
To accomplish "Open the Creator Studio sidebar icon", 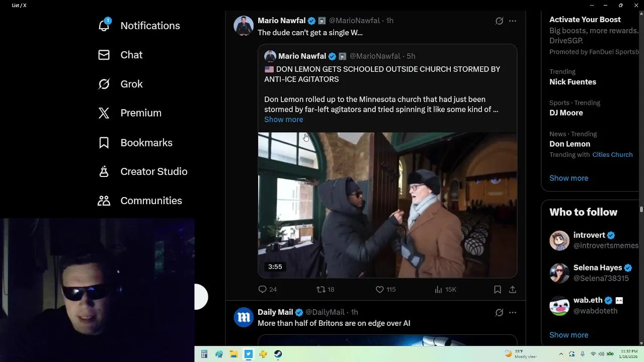I will point(104,171).
